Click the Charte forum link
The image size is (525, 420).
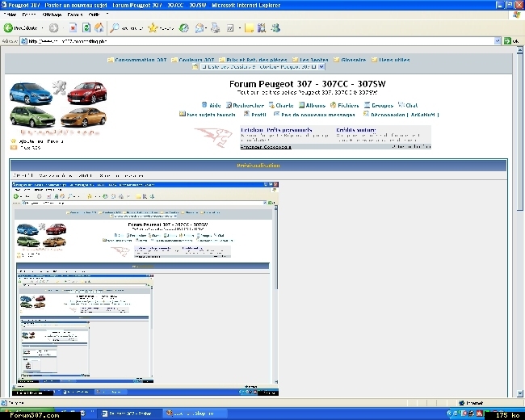coord(284,106)
